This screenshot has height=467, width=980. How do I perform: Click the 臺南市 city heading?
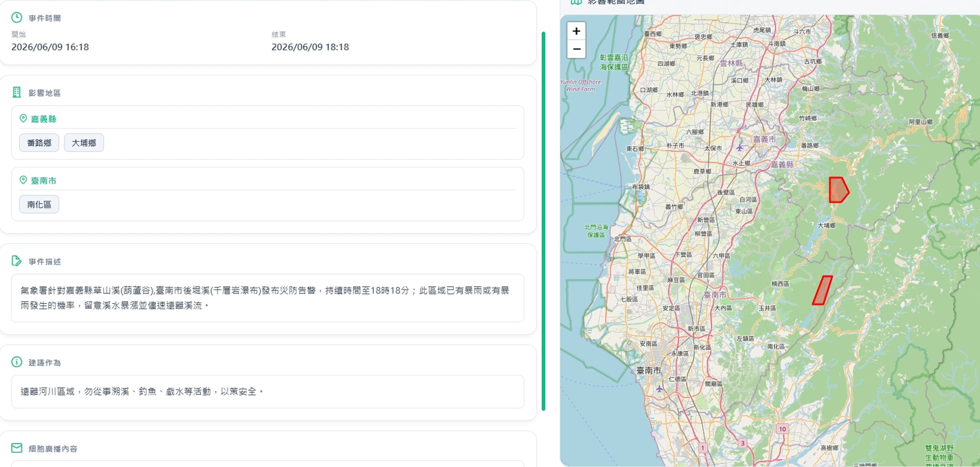(x=44, y=181)
